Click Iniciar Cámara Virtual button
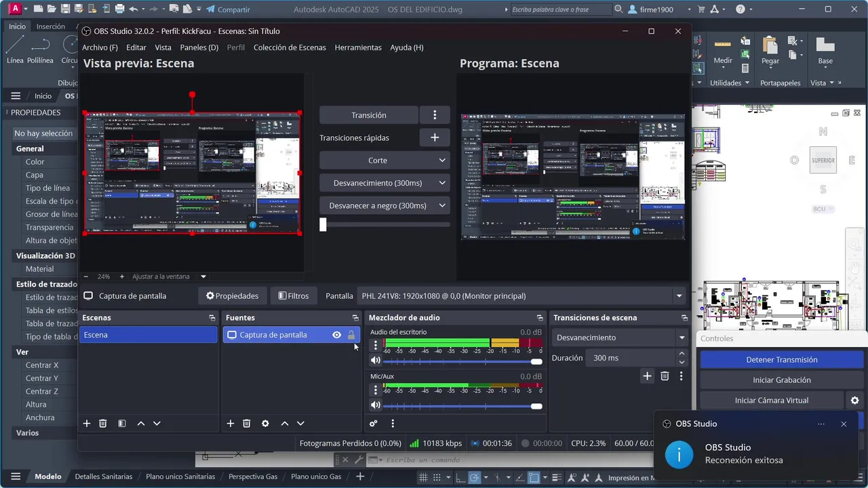The image size is (868, 488). 772,401
